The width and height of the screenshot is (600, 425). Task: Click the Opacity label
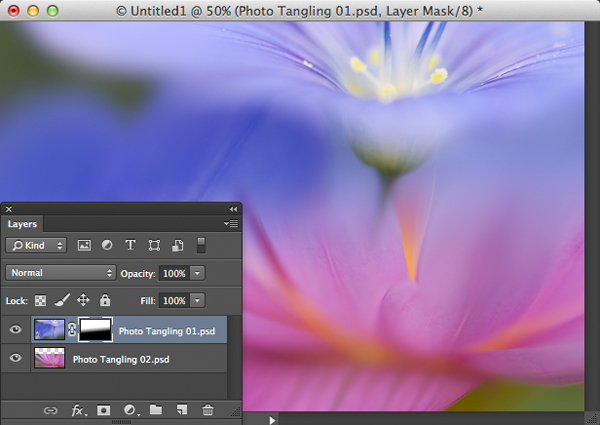138,274
